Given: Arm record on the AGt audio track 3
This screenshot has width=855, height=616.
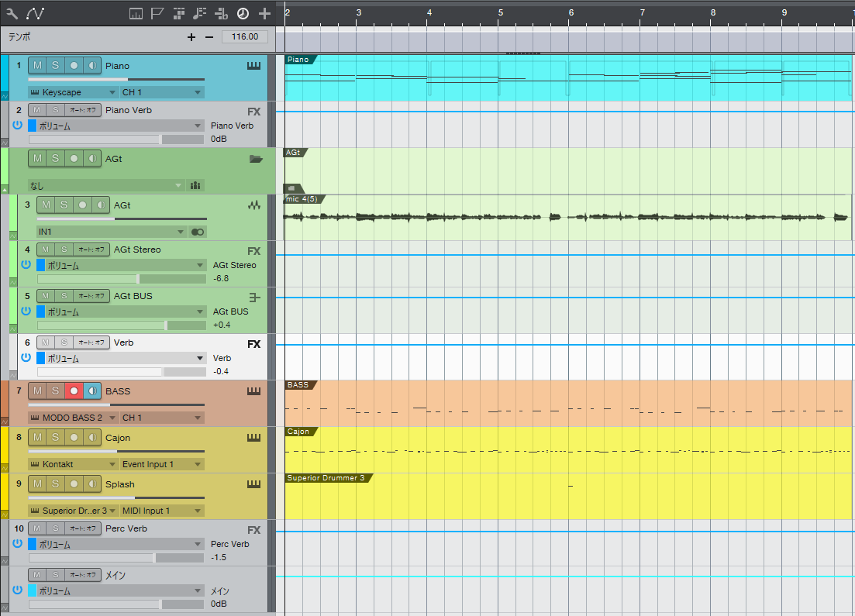Looking at the screenshot, I should coord(82,205).
